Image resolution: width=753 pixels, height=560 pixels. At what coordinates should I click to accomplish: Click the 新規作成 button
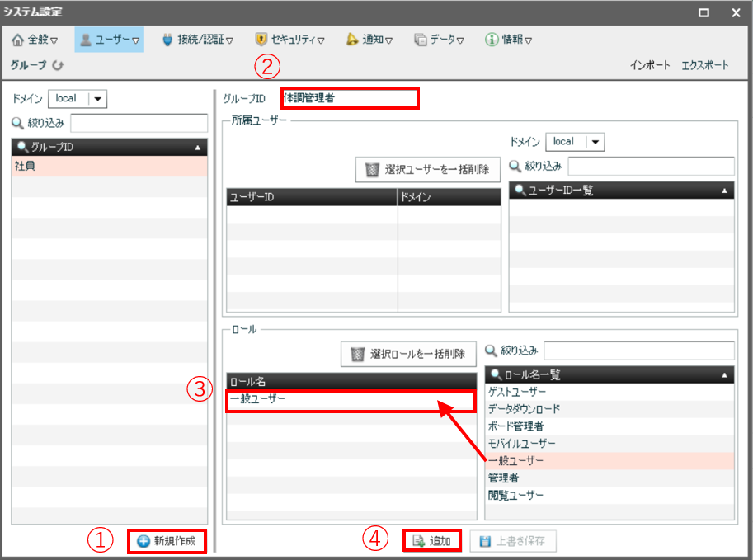[167, 541]
